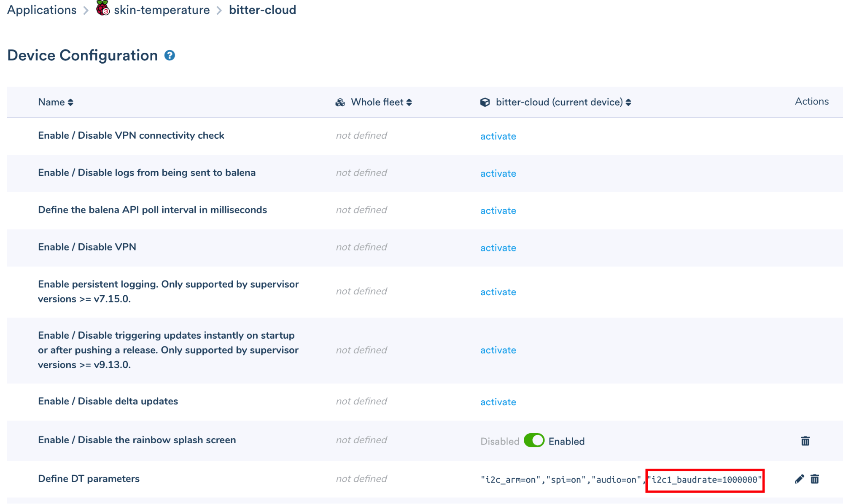The width and height of the screenshot is (843, 504).
Task: Activate Enable / Disable VPN setting
Action: (498, 248)
